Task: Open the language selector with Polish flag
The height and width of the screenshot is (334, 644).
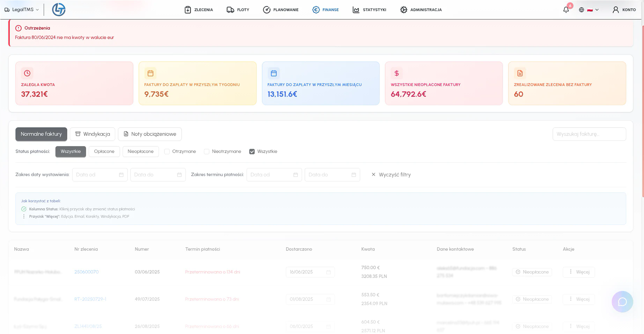Action: 589,10
